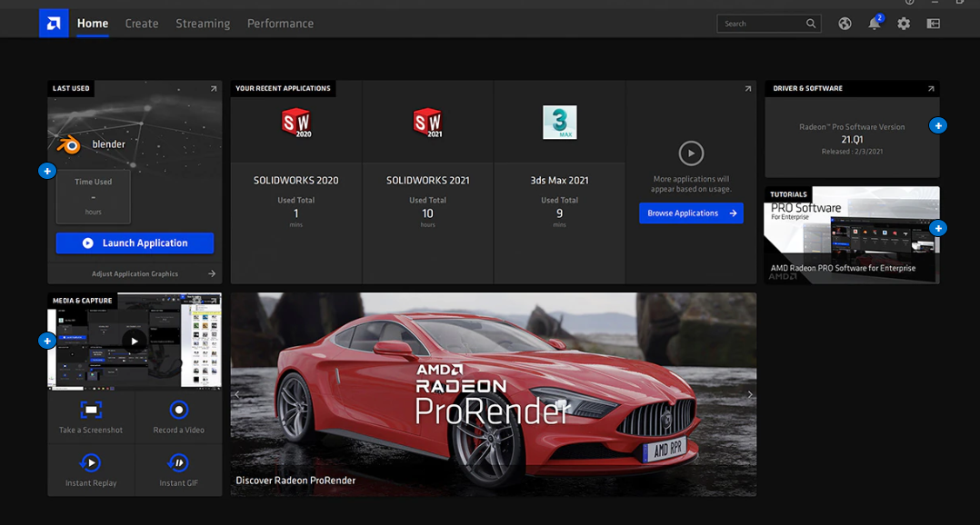Go to the Performance tab

[280, 24]
